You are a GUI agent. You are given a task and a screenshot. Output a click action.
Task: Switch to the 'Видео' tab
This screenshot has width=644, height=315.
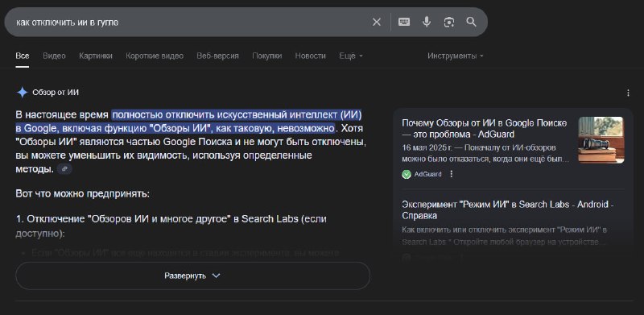point(54,56)
